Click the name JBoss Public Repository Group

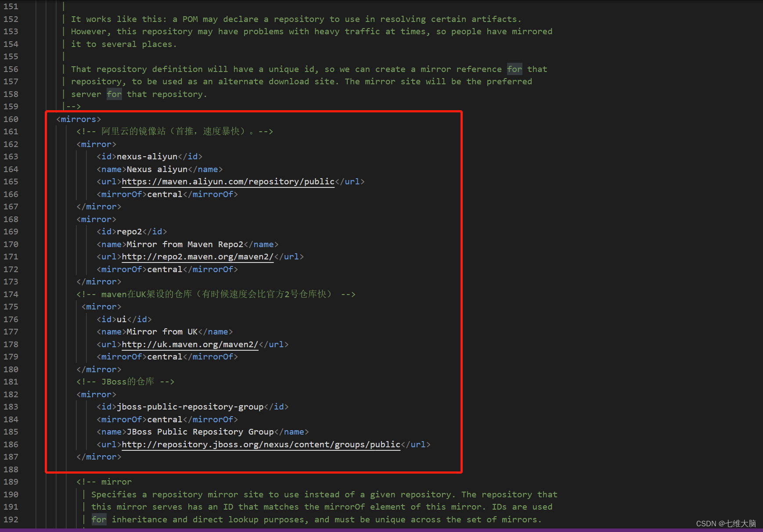click(x=200, y=432)
